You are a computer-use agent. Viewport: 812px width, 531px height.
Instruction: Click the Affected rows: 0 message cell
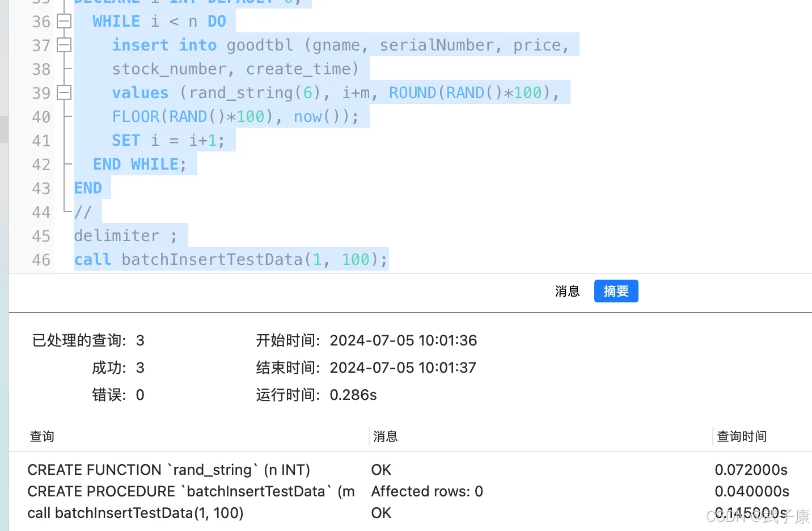(x=426, y=491)
